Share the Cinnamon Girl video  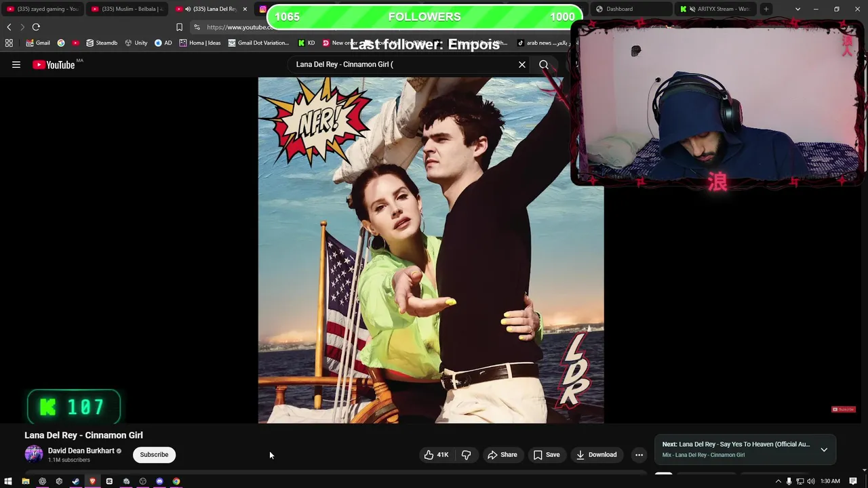coord(502,455)
